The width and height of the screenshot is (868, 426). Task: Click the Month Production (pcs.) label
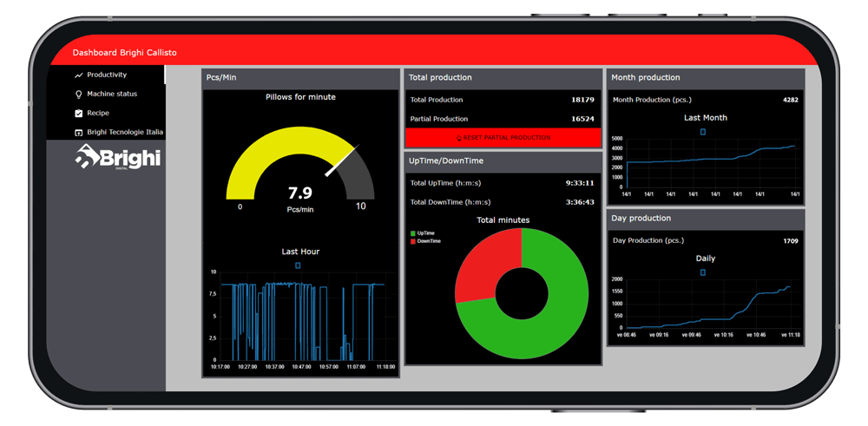(x=652, y=100)
